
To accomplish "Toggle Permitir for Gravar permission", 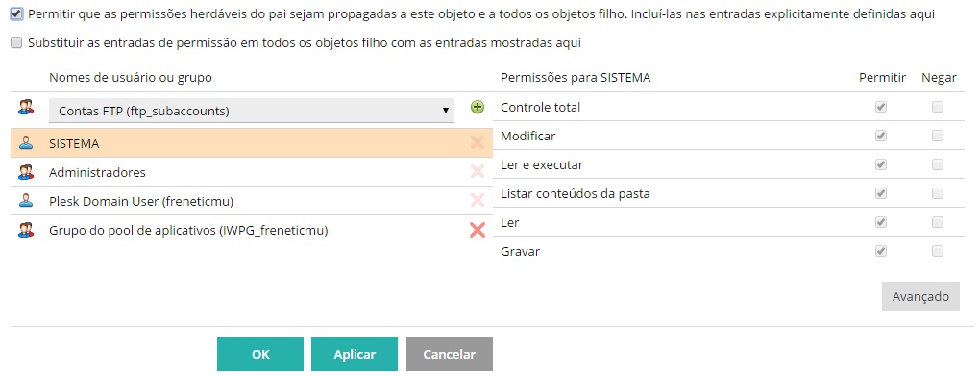I will (x=881, y=251).
